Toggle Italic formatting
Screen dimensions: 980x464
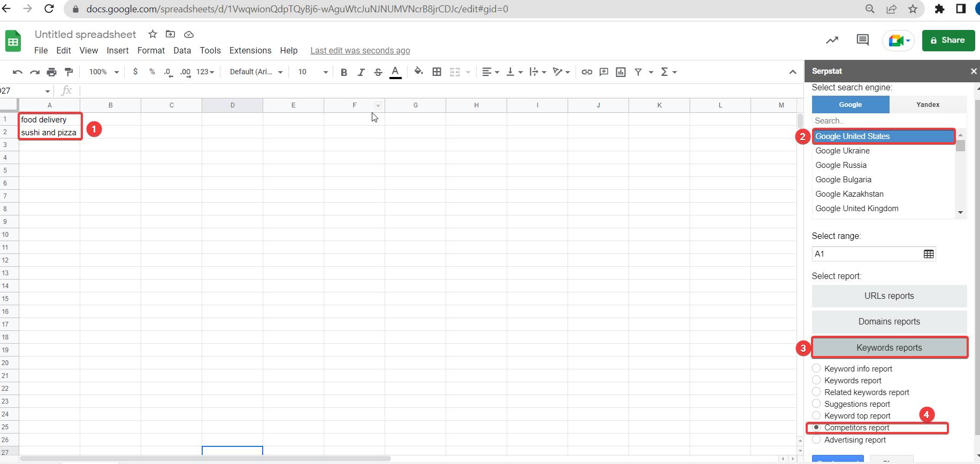[361, 72]
